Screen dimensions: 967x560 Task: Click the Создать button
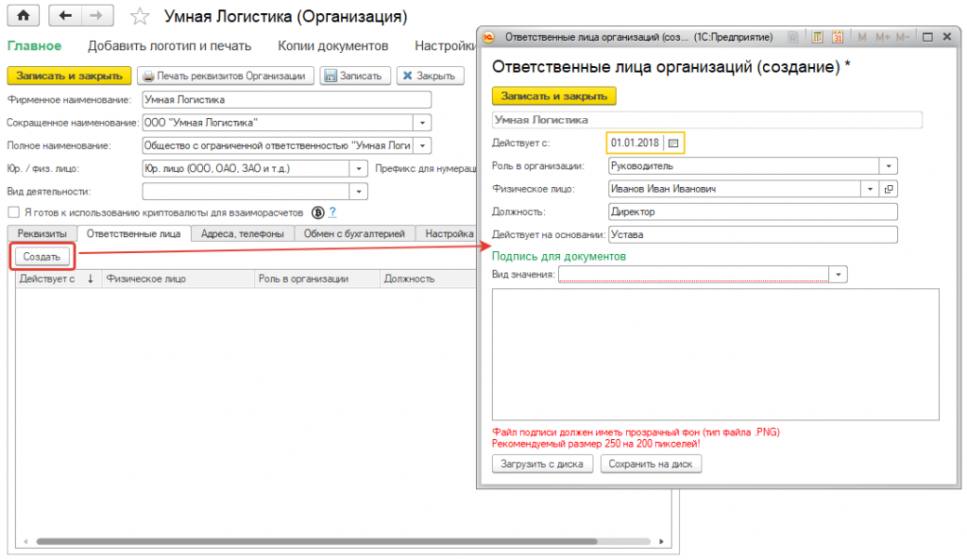pos(42,257)
